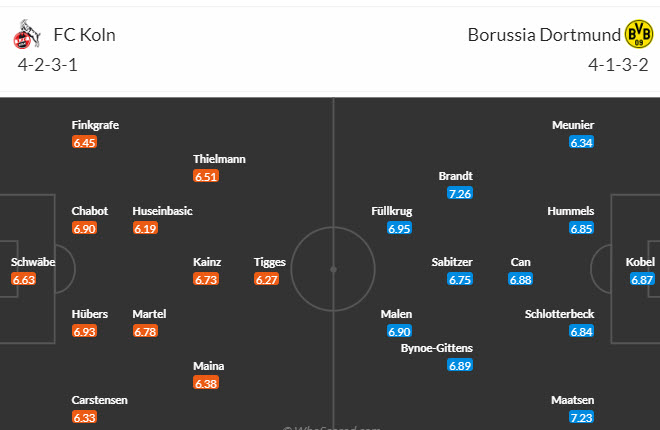
Task: Click goalkeeper Schwäbe's name
Action: [x=33, y=262]
